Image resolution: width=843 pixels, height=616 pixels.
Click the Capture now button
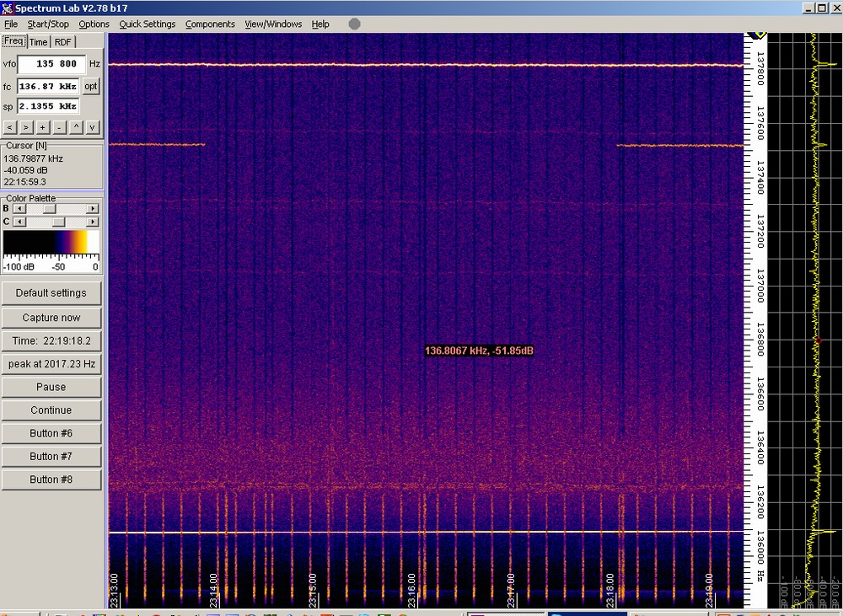(51, 318)
